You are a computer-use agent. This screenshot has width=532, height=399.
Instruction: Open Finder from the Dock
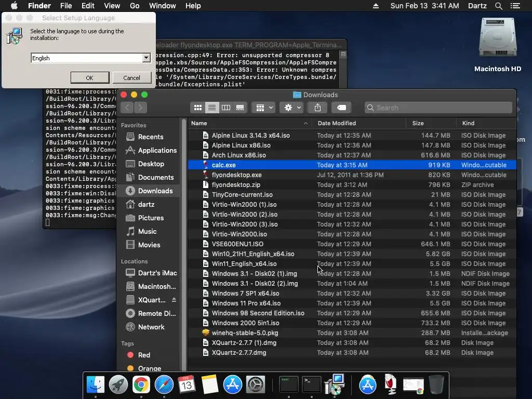tap(96, 385)
